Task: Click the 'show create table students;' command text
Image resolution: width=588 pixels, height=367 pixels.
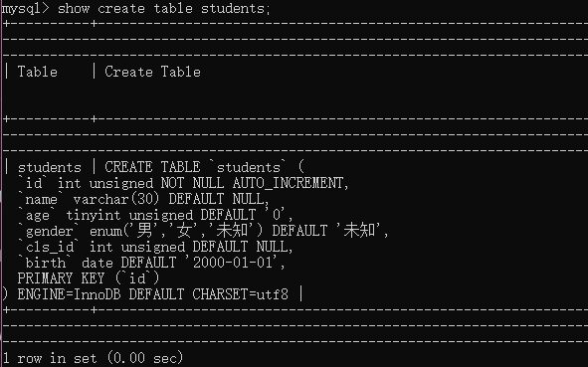Action: click(164, 8)
